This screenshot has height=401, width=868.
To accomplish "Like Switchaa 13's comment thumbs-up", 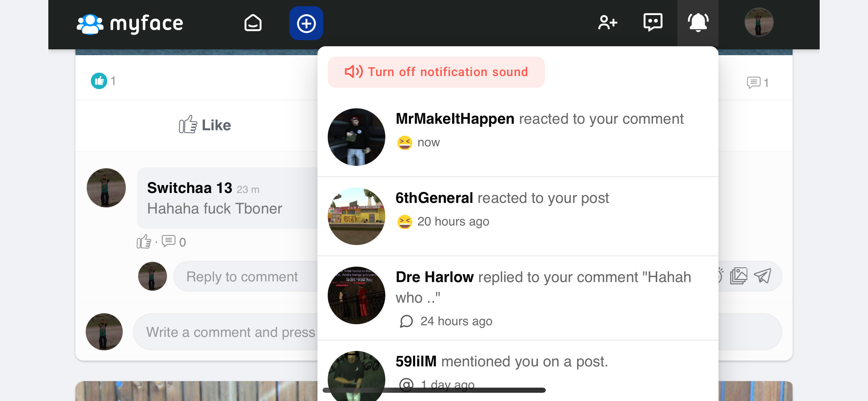I will pyautogui.click(x=144, y=242).
